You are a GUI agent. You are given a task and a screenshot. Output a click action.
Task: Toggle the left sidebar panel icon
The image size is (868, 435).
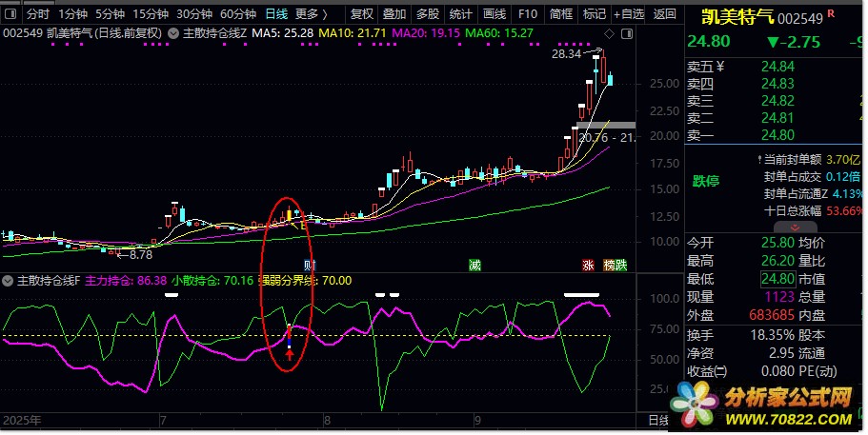10,14
